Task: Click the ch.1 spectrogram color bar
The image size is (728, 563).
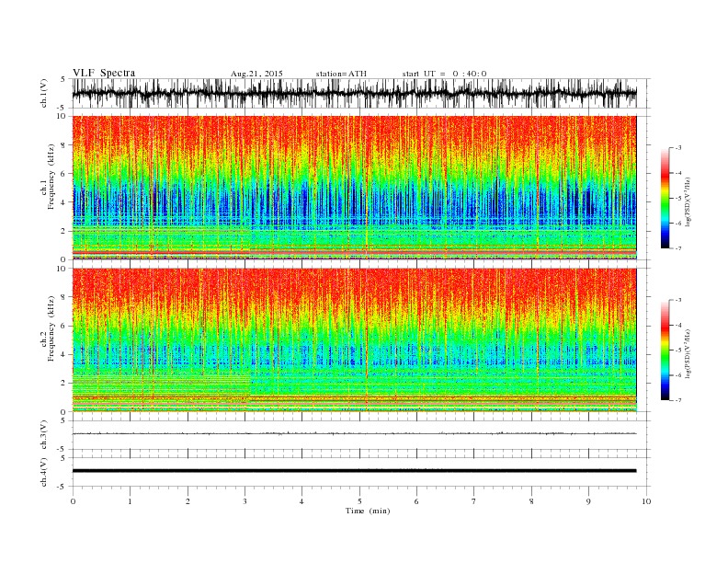Action: (x=665, y=199)
